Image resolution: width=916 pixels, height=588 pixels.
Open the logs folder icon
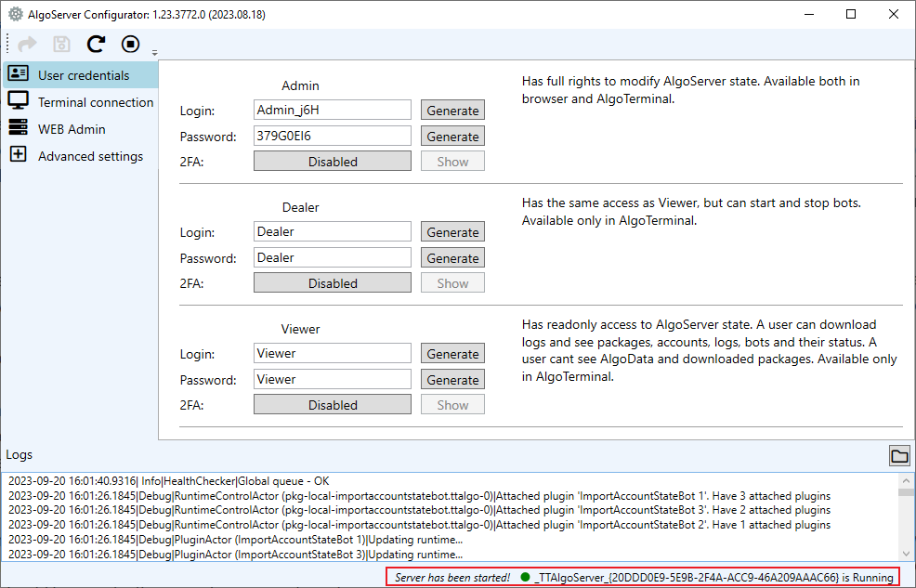click(899, 455)
